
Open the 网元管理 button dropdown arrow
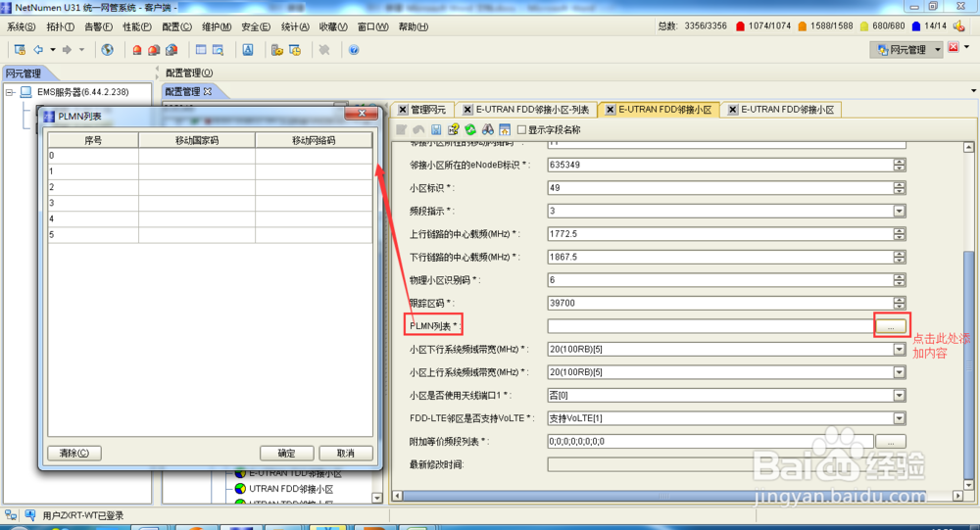click(937, 49)
